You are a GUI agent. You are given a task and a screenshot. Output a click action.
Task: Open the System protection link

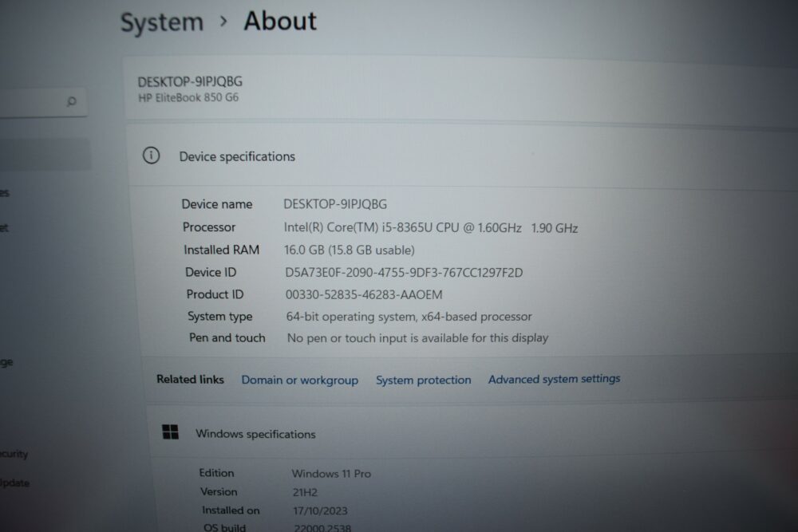click(424, 380)
